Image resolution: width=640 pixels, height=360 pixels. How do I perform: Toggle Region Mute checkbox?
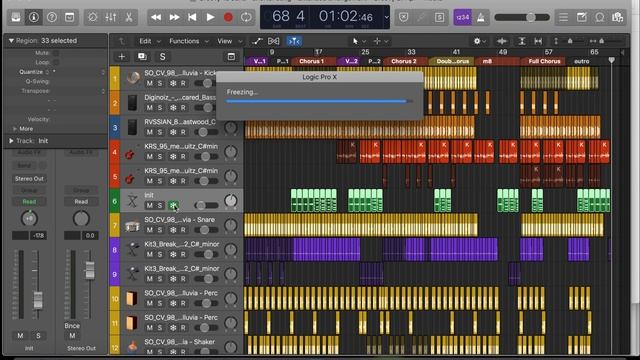click(56, 53)
